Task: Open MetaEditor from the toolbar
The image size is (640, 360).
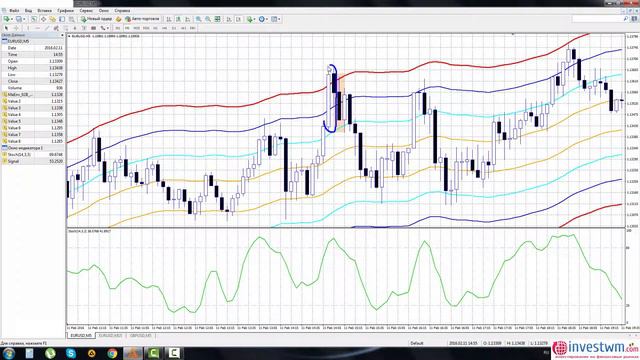Action: click(118, 19)
